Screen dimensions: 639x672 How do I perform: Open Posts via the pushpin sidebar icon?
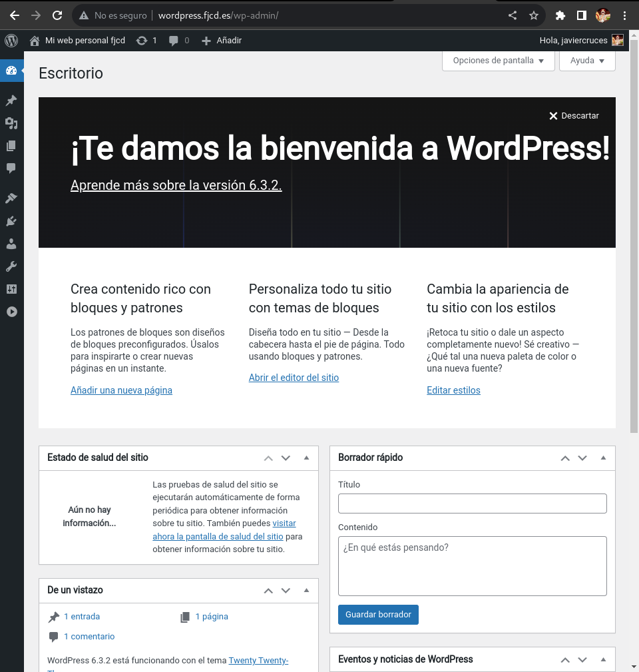tap(11, 101)
